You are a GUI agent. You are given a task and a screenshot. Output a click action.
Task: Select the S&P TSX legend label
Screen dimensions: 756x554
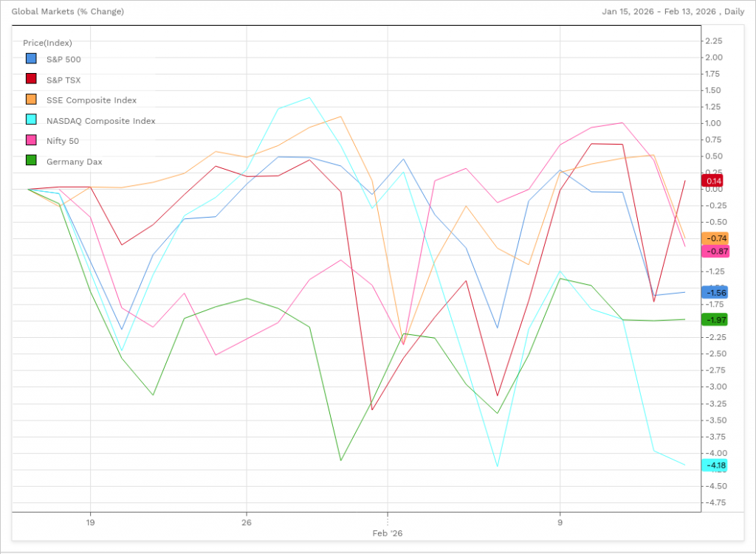[63, 80]
